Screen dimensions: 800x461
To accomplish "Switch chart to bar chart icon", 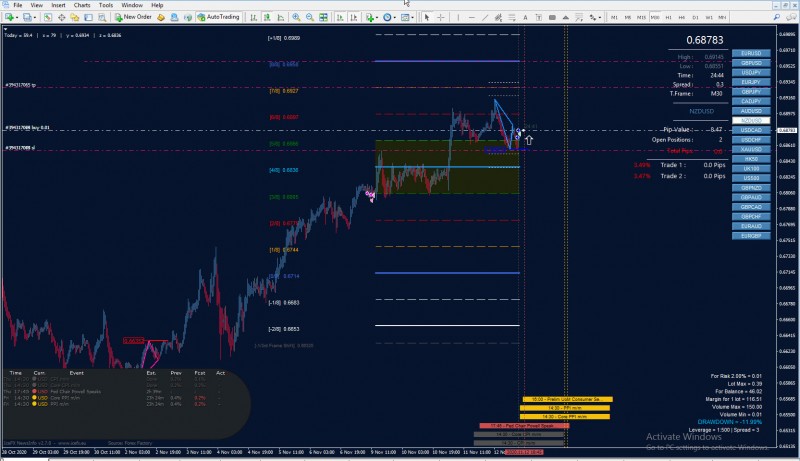I will [x=254, y=17].
